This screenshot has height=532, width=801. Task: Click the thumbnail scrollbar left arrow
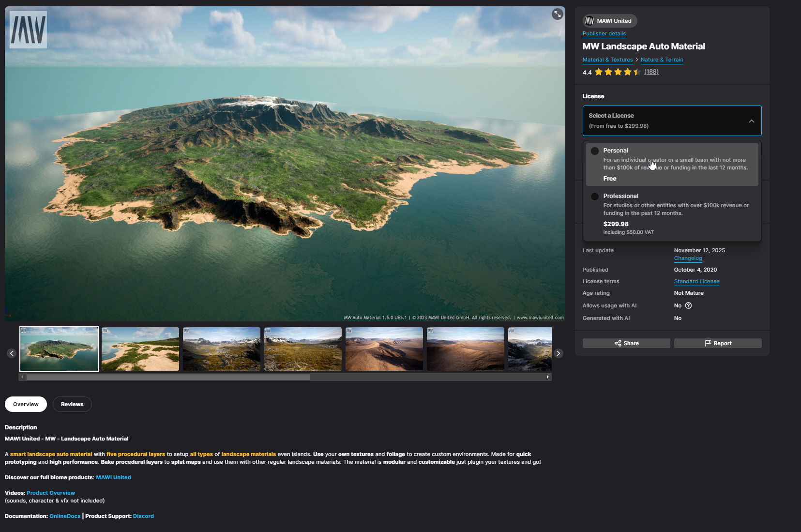pos(22,377)
